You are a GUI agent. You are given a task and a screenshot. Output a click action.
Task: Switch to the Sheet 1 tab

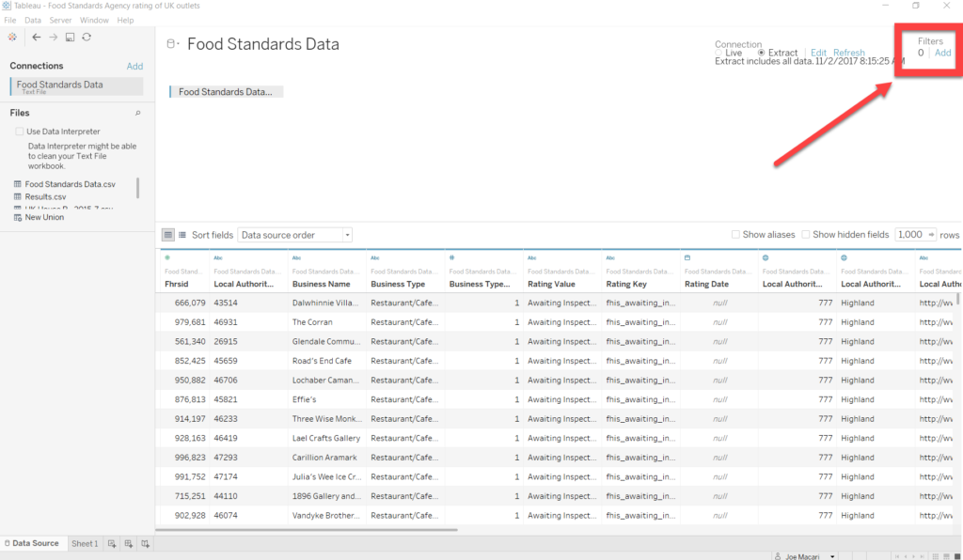tap(84, 543)
